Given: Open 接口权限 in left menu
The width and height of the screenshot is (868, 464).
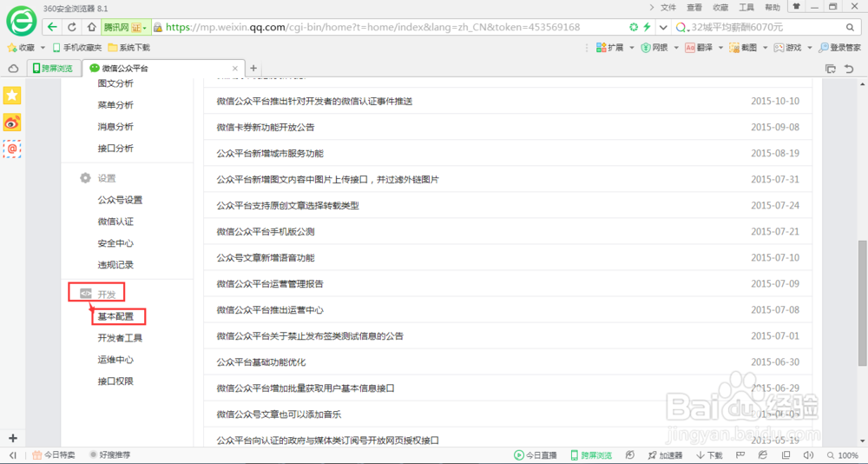Looking at the screenshot, I should pyautogui.click(x=115, y=381).
